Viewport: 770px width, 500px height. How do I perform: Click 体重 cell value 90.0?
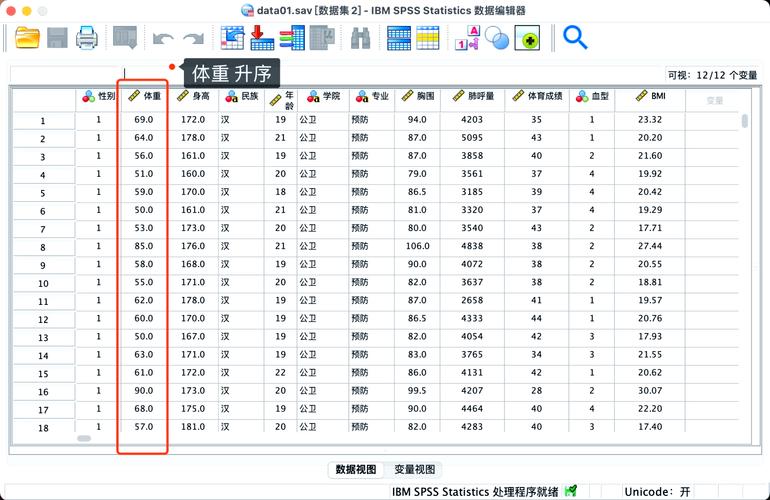click(144, 390)
